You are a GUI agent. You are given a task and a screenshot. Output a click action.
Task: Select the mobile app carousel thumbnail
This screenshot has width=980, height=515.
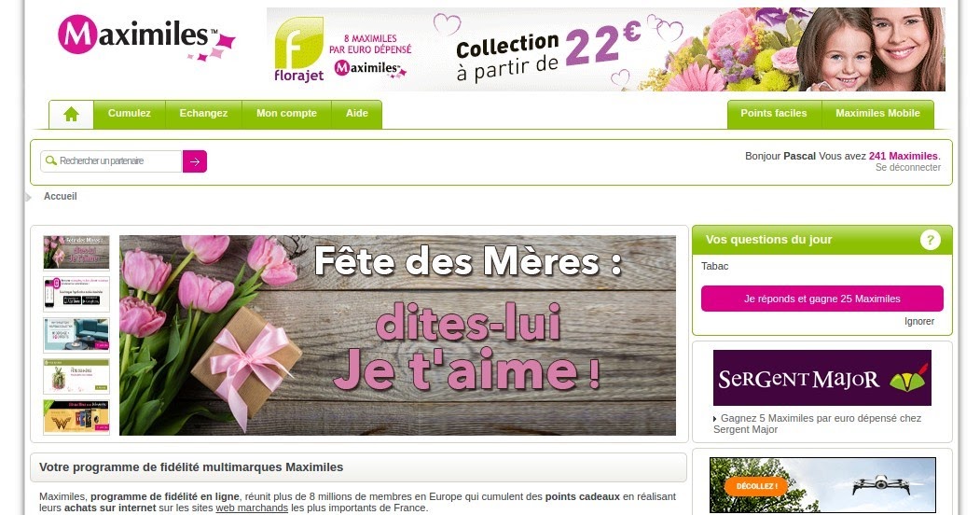[x=76, y=294]
